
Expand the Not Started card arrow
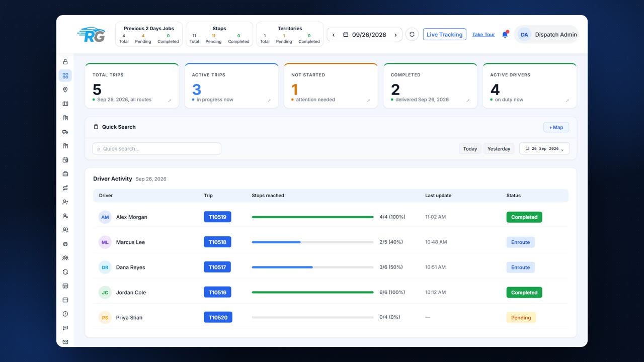pos(368,101)
